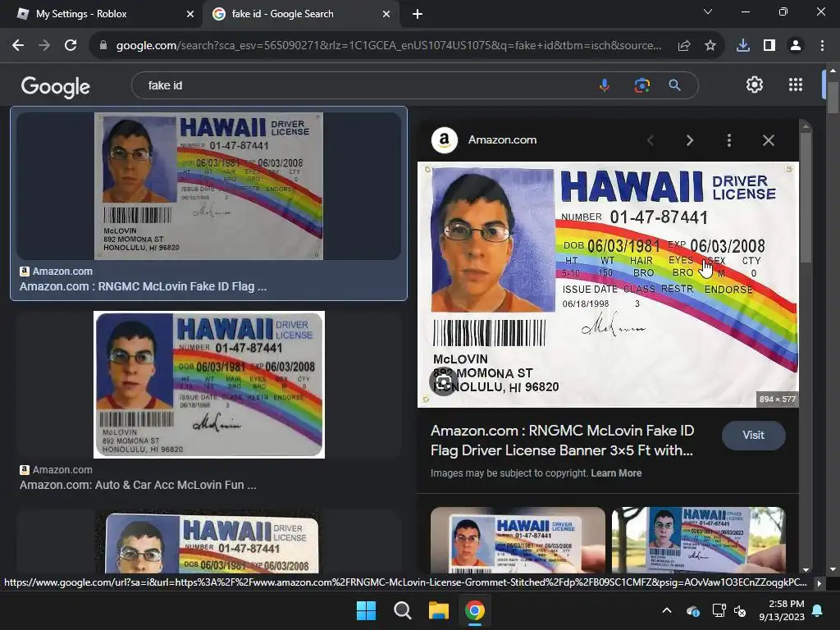The height and width of the screenshot is (630, 840).
Task: Bookmark this page with the star icon
Action: pos(710,46)
